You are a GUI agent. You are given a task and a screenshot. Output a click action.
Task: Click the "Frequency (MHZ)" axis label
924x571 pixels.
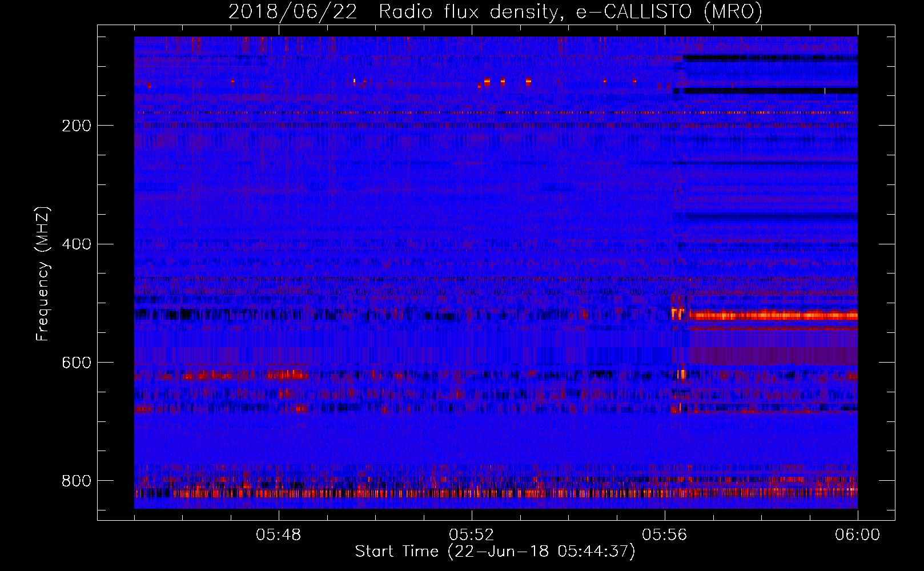[x=43, y=274]
